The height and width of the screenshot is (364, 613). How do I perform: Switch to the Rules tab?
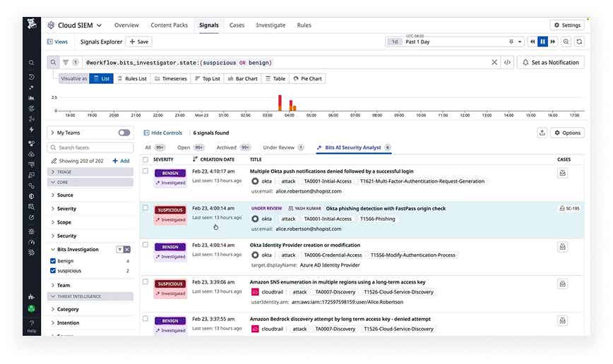click(304, 25)
